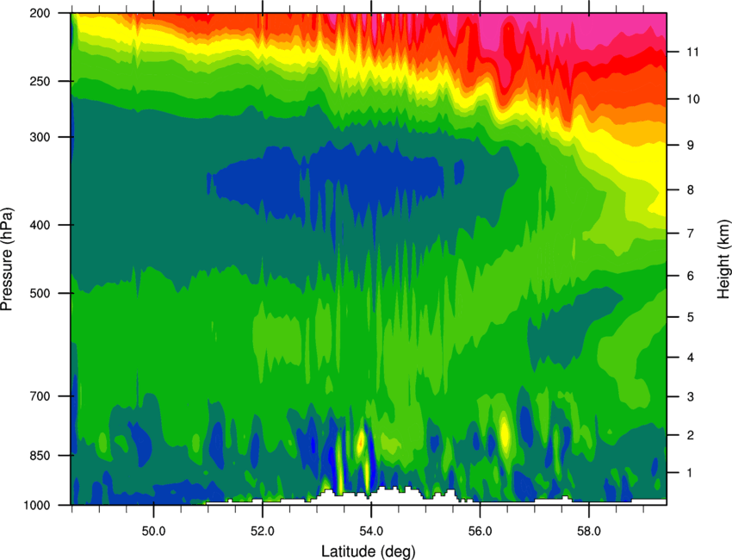Select the 250 pressure tick label
Viewport: 732px width, 560px height.
pos(40,81)
